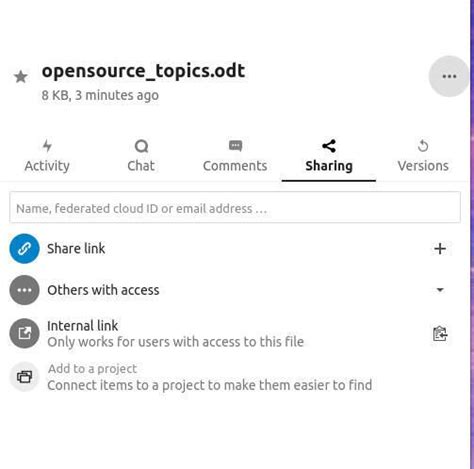Screen dimensions: 474x469
Task: Switch to the Comments tab
Action: pyautogui.click(x=235, y=156)
